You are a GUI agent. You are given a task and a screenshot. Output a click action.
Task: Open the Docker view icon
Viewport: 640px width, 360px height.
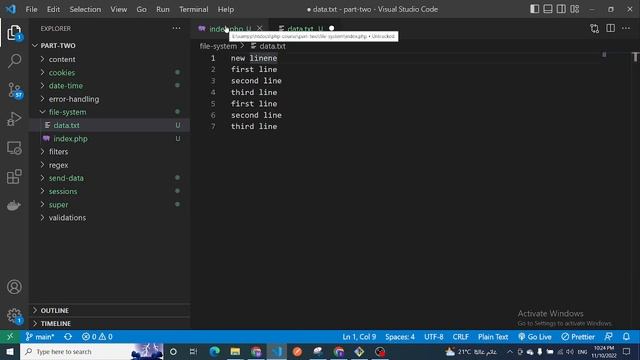(14, 205)
